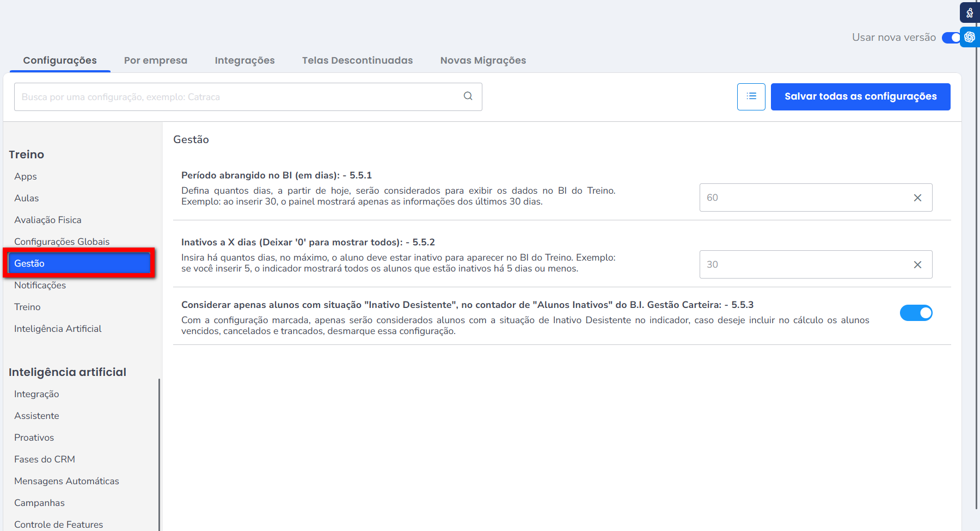Clear the inactive days value 30
Screen dimensions: 980x531
click(x=917, y=265)
